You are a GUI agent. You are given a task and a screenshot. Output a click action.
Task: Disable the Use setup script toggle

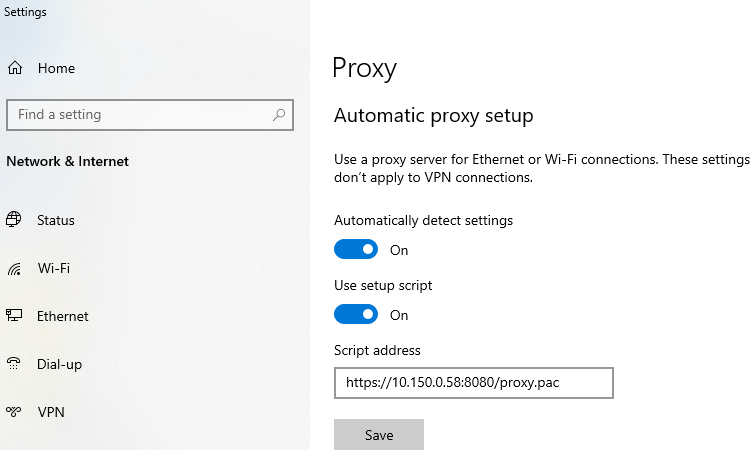356,314
